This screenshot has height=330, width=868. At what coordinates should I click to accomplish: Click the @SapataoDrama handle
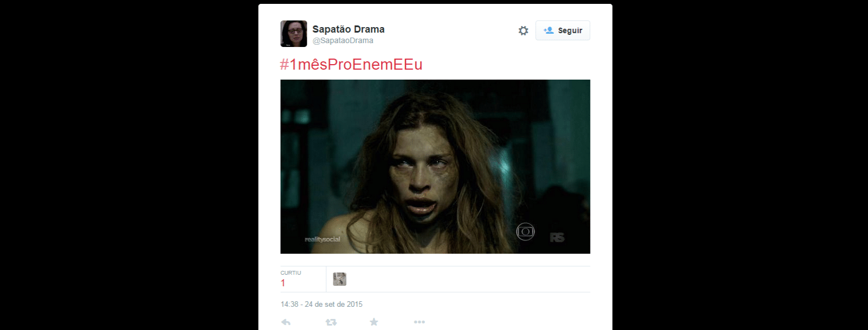(x=343, y=40)
